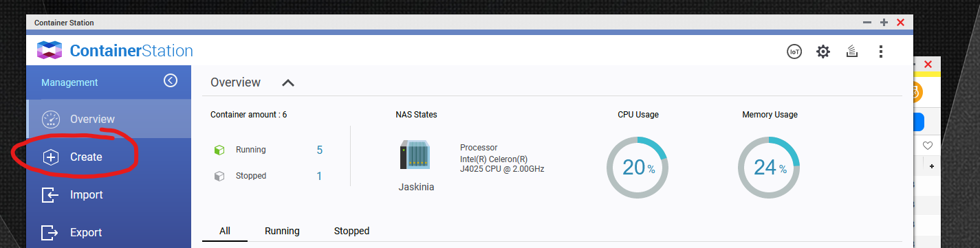980x248 pixels.
Task: Switch to the Running tab
Action: 282,231
